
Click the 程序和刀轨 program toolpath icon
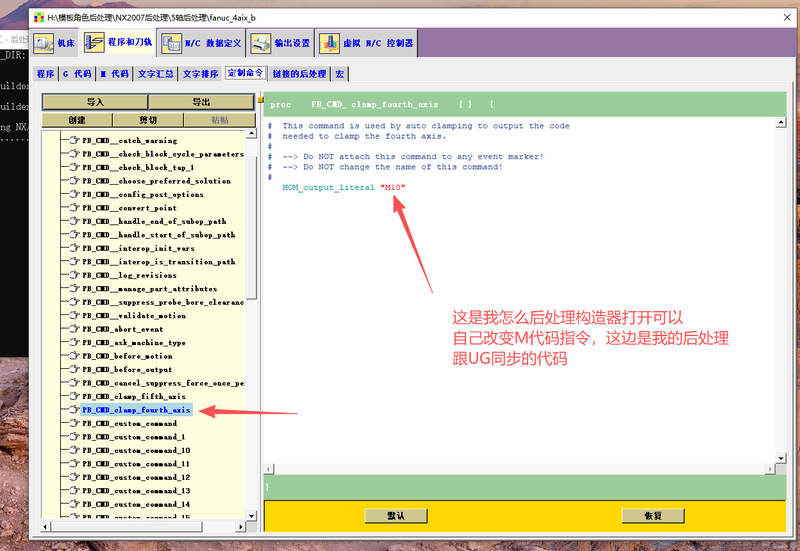tap(94, 43)
